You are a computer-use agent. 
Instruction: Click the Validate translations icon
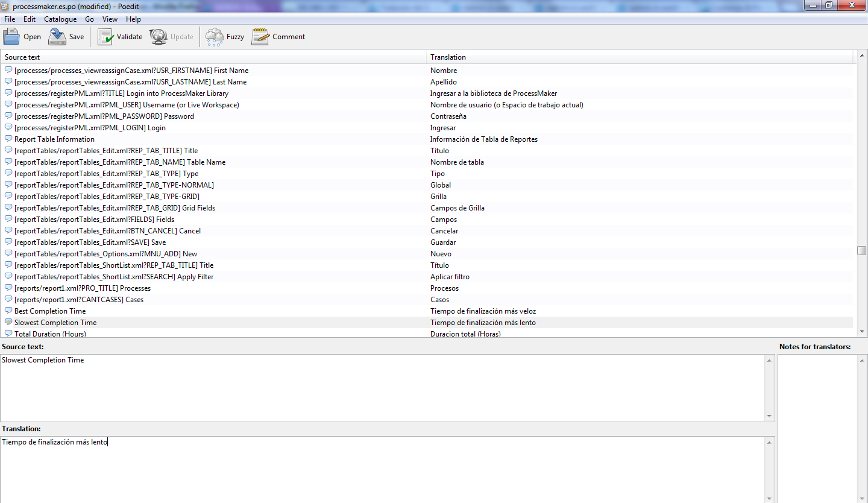(105, 37)
